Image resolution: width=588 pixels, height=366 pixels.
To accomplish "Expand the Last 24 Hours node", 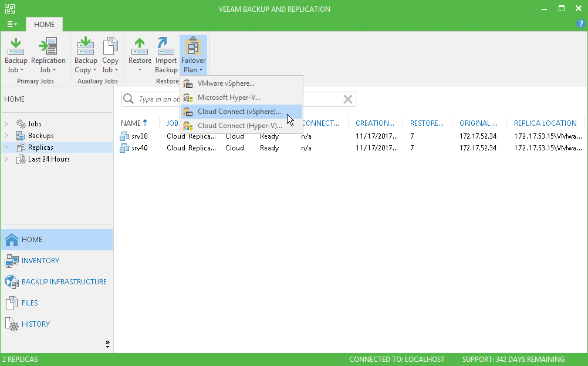I will [x=6, y=159].
